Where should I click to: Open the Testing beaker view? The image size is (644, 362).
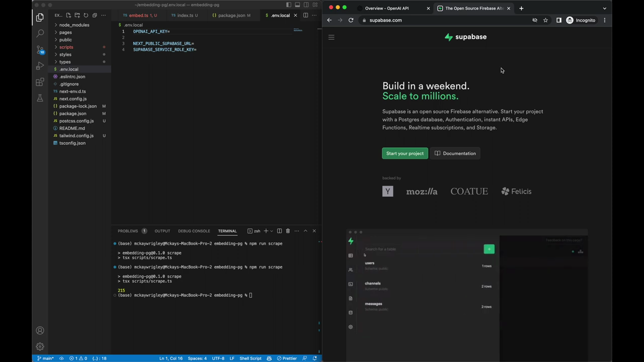click(40, 98)
